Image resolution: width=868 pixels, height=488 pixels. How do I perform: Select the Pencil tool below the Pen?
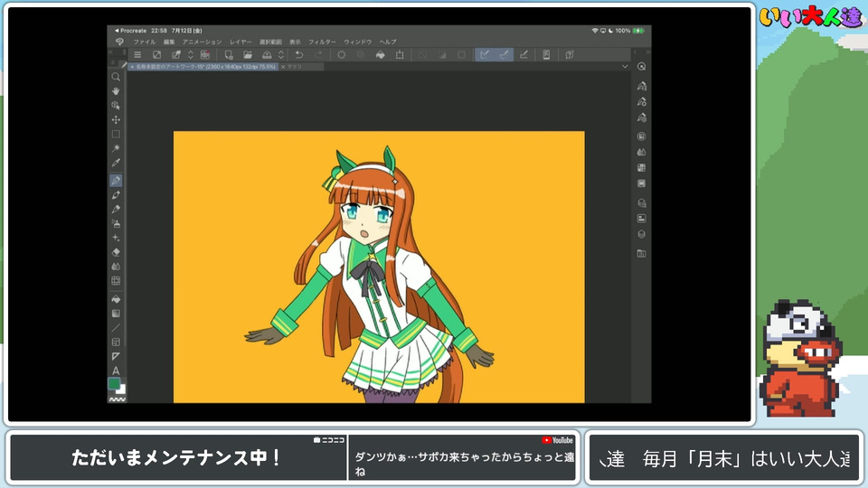point(116,195)
